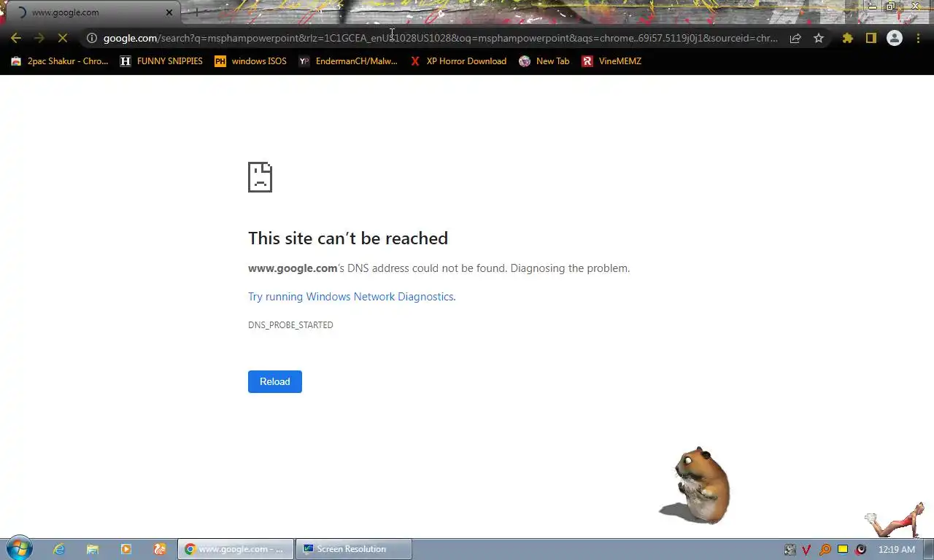Open the 12:19 AM clock
This screenshot has height=560, width=934.
coord(897,549)
